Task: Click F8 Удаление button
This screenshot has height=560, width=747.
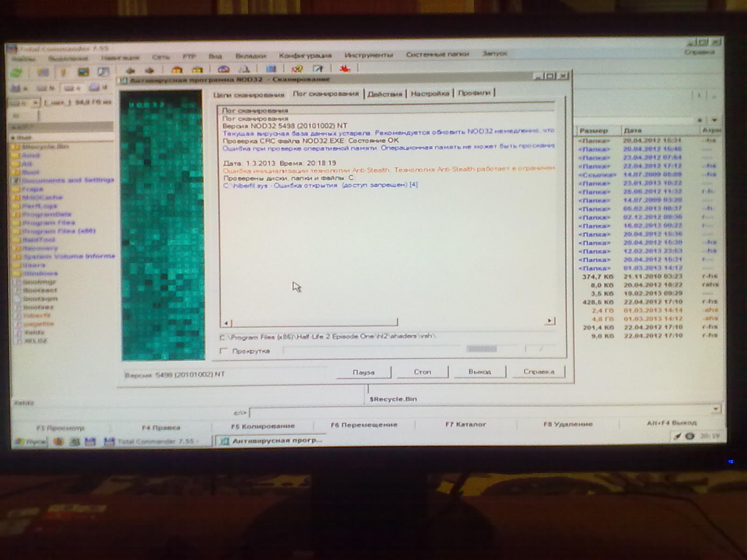Action: point(568,424)
